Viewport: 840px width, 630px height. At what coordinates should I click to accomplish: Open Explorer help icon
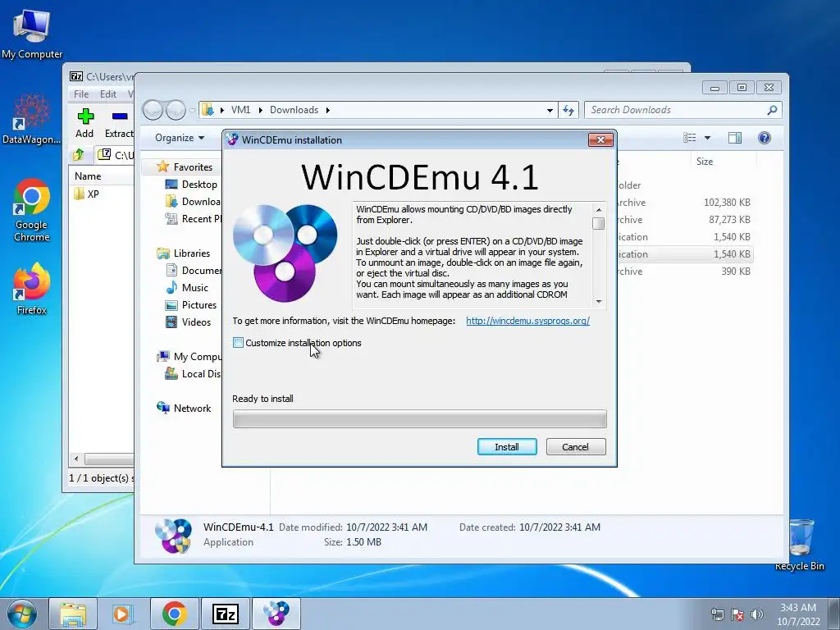coord(765,138)
